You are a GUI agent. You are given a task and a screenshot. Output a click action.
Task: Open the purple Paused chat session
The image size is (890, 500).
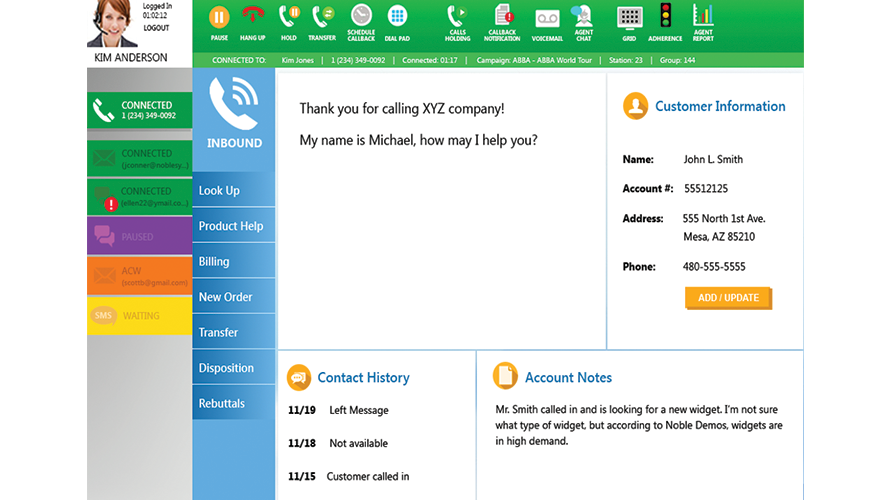[140, 236]
